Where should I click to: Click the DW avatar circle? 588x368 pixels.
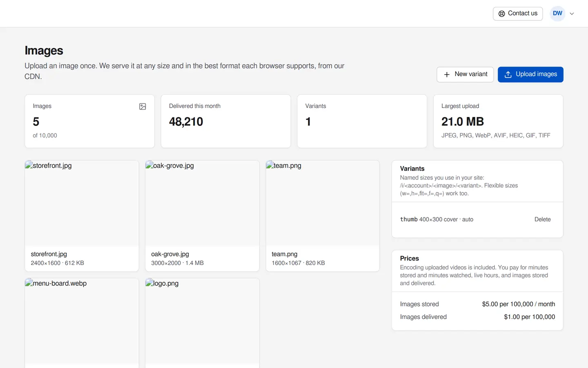click(557, 13)
